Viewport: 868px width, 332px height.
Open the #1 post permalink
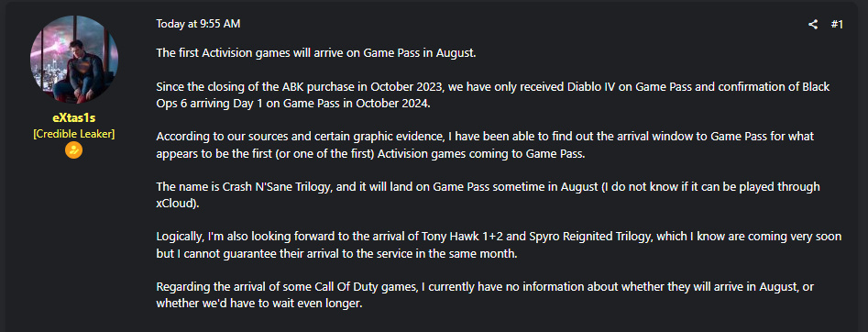pyautogui.click(x=837, y=24)
